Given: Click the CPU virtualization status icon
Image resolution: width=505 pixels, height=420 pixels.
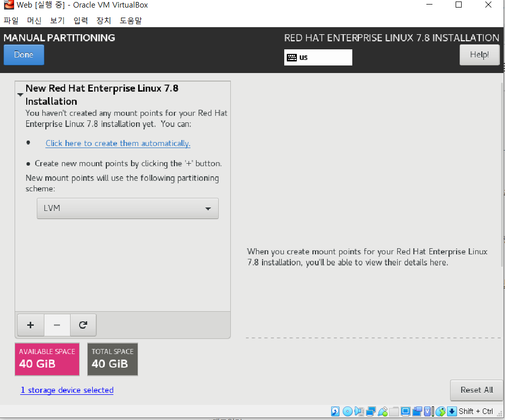Looking at the screenshot, I should (x=427, y=411).
